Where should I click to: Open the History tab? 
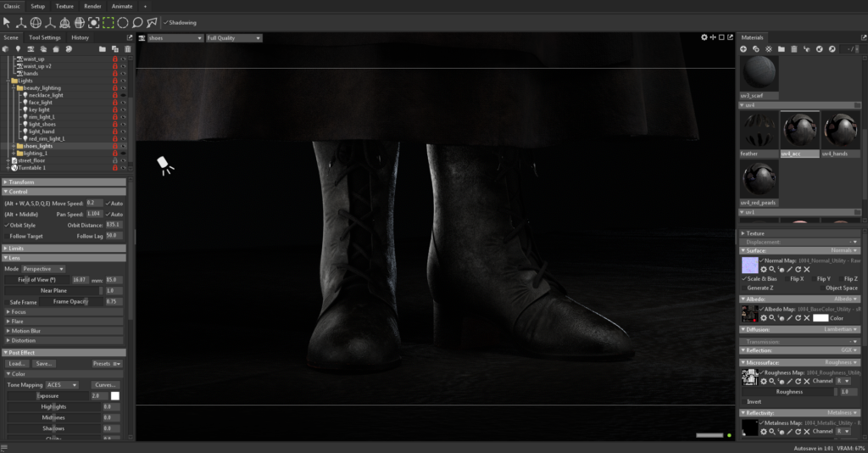80,37
